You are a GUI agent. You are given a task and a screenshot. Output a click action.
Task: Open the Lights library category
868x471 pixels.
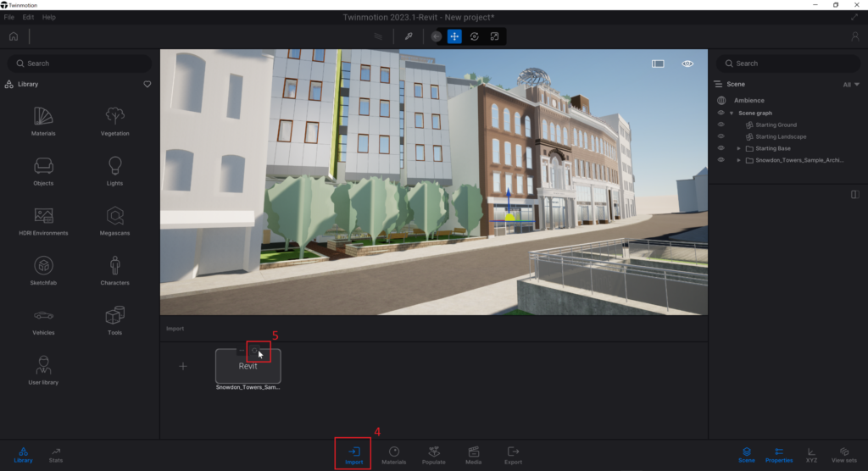pyautogui.click(x=114, y=171)
